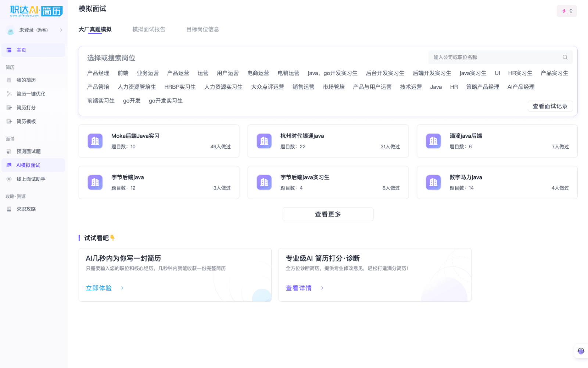Select the AI产品经理 tag

pyautogui.click(x=521, y=87)
